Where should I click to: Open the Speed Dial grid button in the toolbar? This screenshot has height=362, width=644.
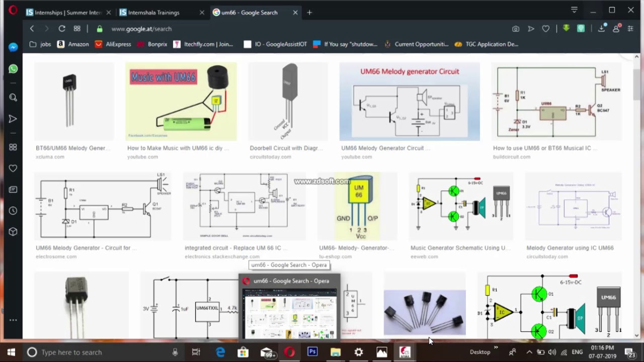pyautogui.click(x=77, y=29)
